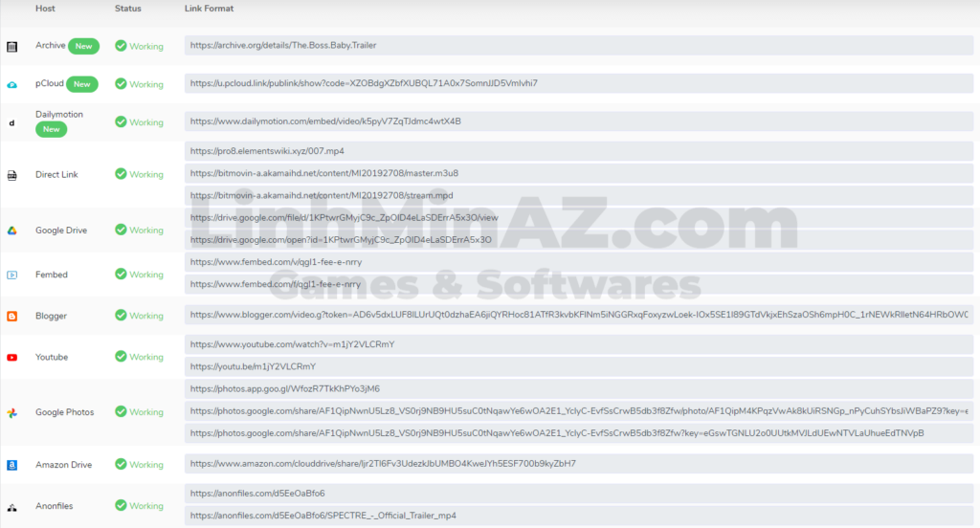Screen dimensions: 980x528
Task: Click the Google Drive triangle icon
Action: (11, 231)
